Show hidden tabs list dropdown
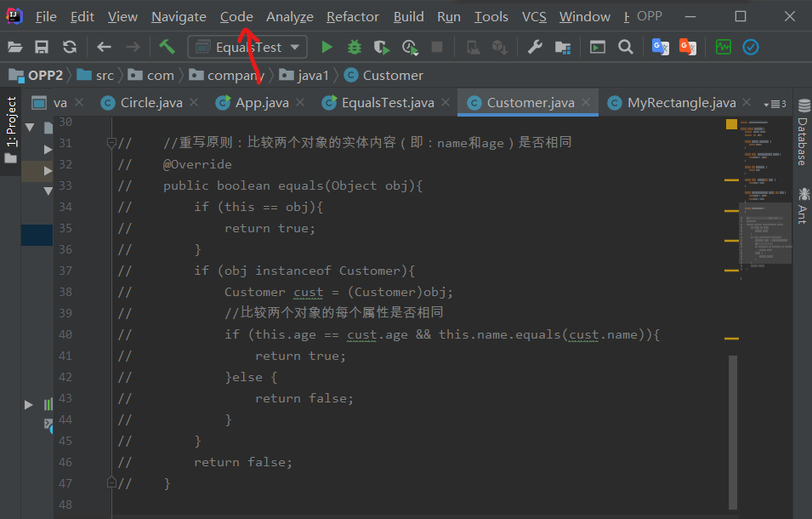 point(775,104)
